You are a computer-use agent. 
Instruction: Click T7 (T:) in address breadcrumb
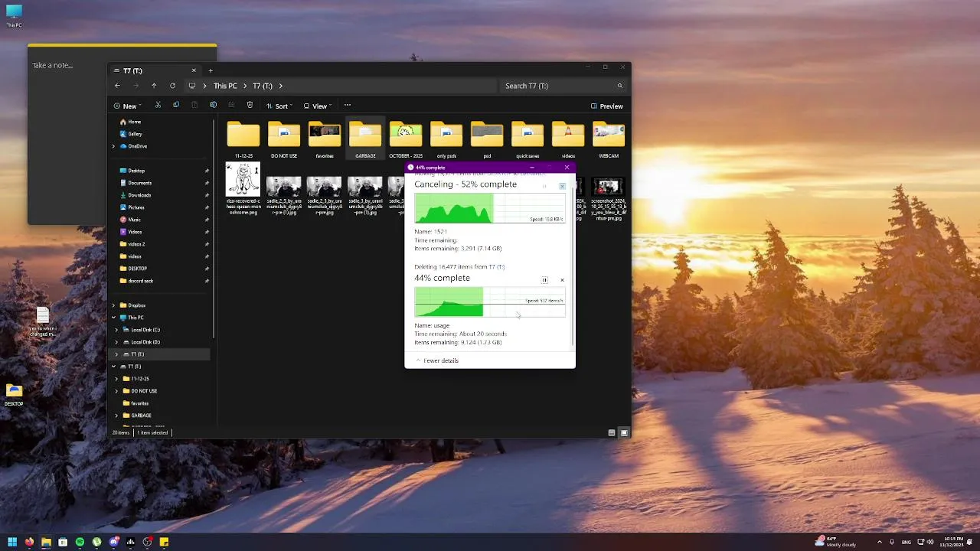263,86
